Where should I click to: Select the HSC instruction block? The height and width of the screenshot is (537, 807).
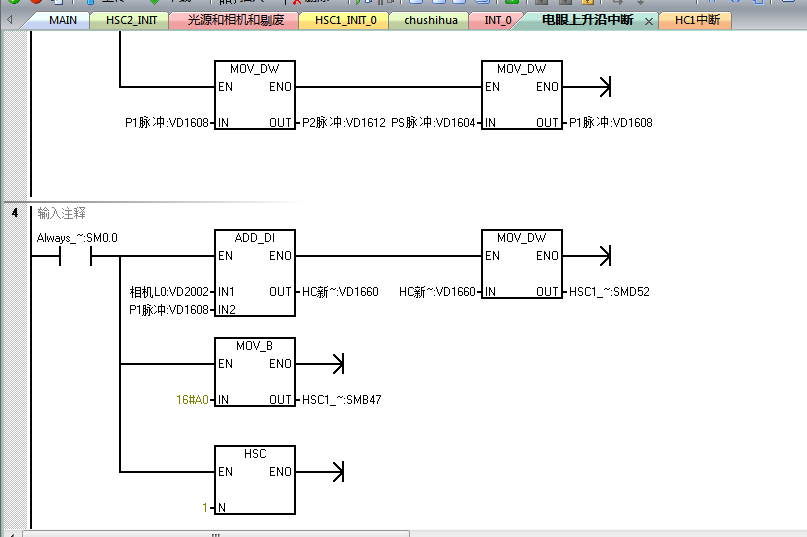254,480
